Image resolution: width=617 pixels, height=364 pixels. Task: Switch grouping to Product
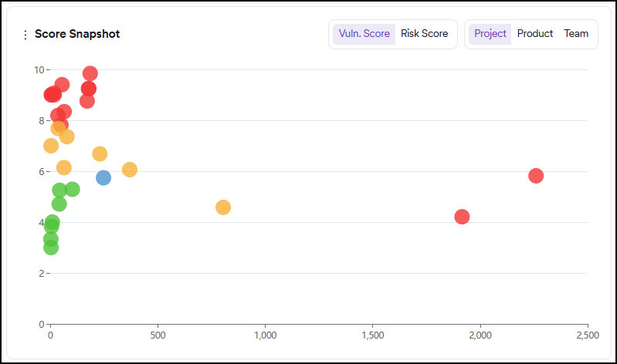pos(534,34)
